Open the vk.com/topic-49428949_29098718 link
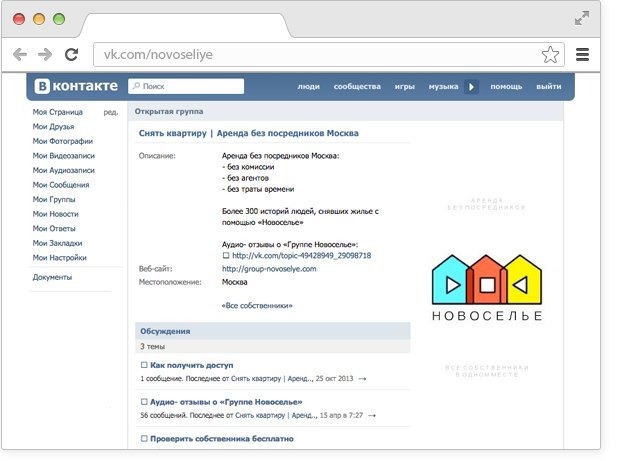The image size is (620, 461). (x=302, y=255)
